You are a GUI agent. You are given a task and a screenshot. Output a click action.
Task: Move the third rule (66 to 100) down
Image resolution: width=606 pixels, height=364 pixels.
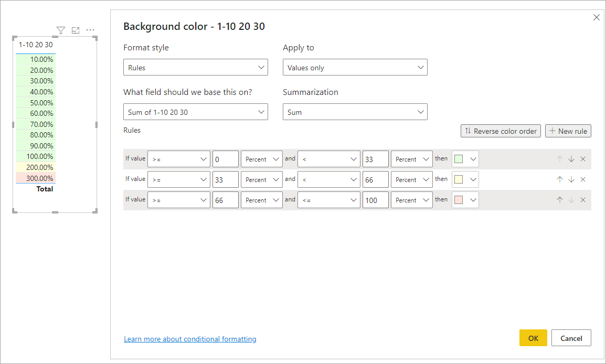pos(571,200)
